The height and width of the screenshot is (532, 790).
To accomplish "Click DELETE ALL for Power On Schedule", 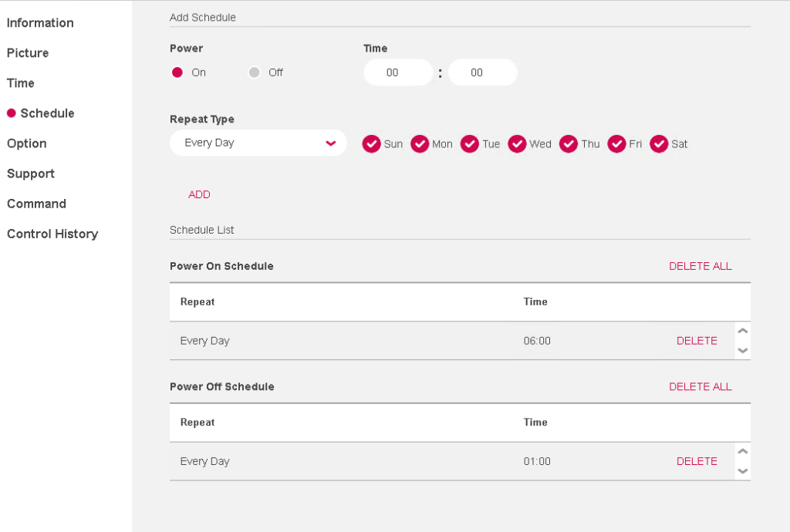I will [x=701, y=265].
